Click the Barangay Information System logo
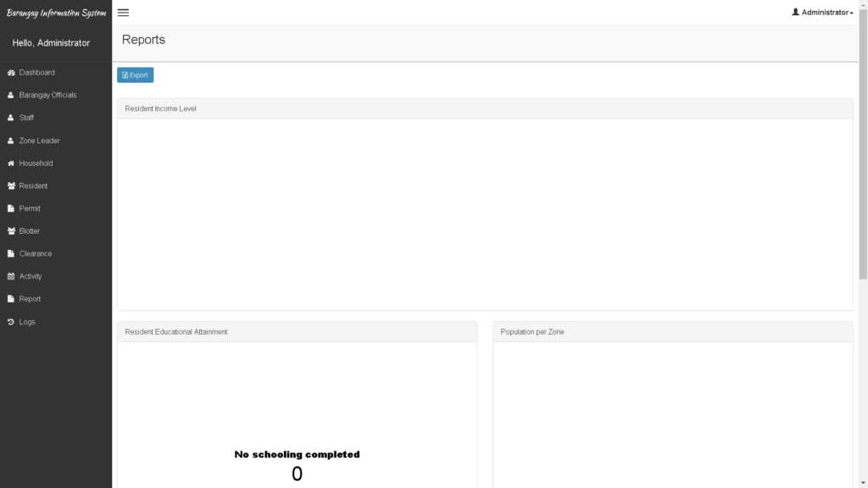Image resolution: width=868 pixels, height=488 pixels. pos(55,12)
